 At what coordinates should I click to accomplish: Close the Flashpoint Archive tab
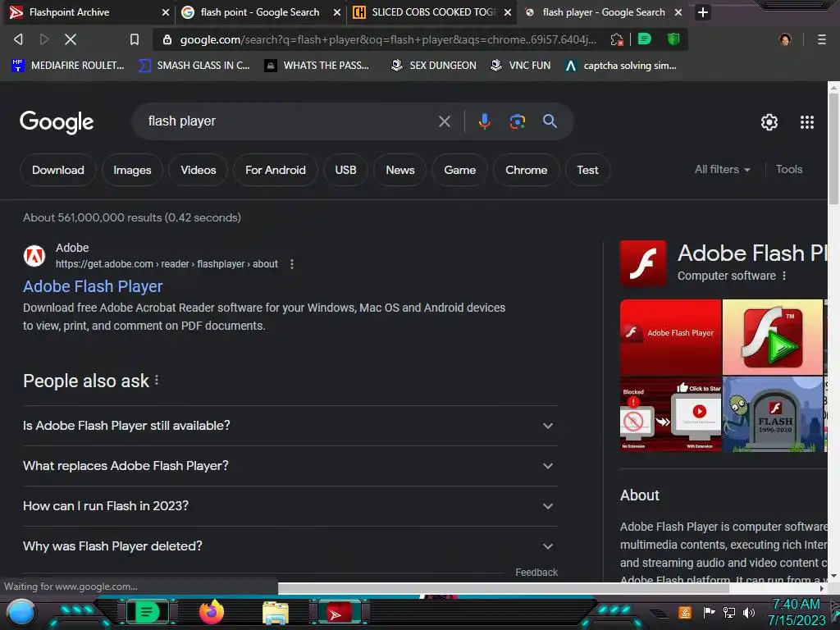(166, 12)
